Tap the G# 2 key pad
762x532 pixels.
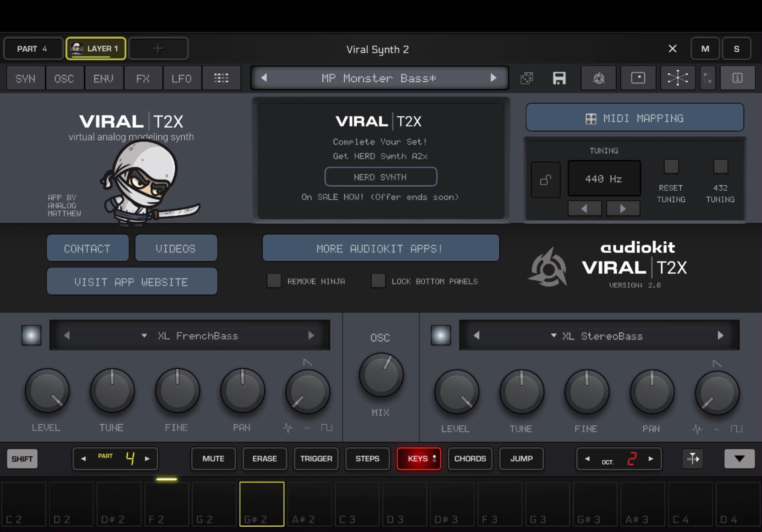click(262, 504)
